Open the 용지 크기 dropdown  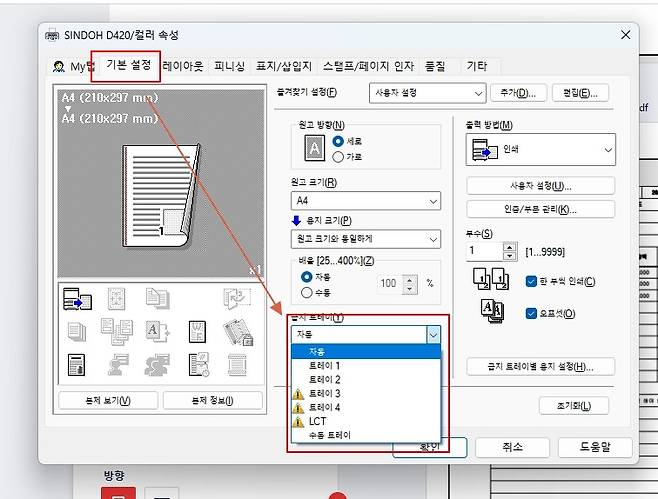point(366,239)
